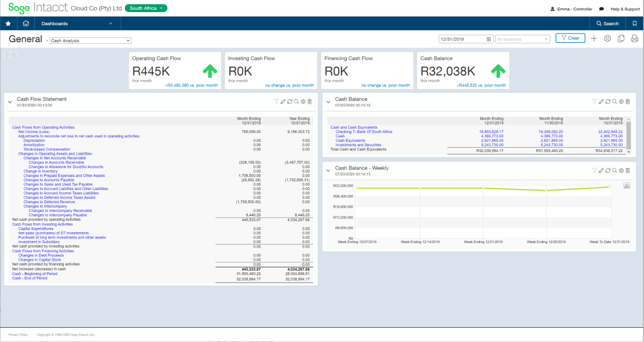Click the Financing Cash Flow no change link
Viewport: 644px width, 342px height.
(x=386, y=85)
